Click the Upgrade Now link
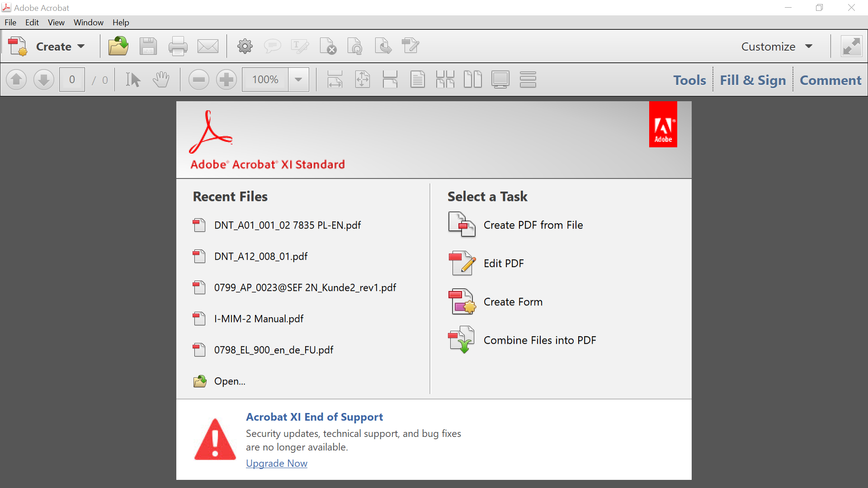Screen dimensions: 868x488 pos(276,463)
